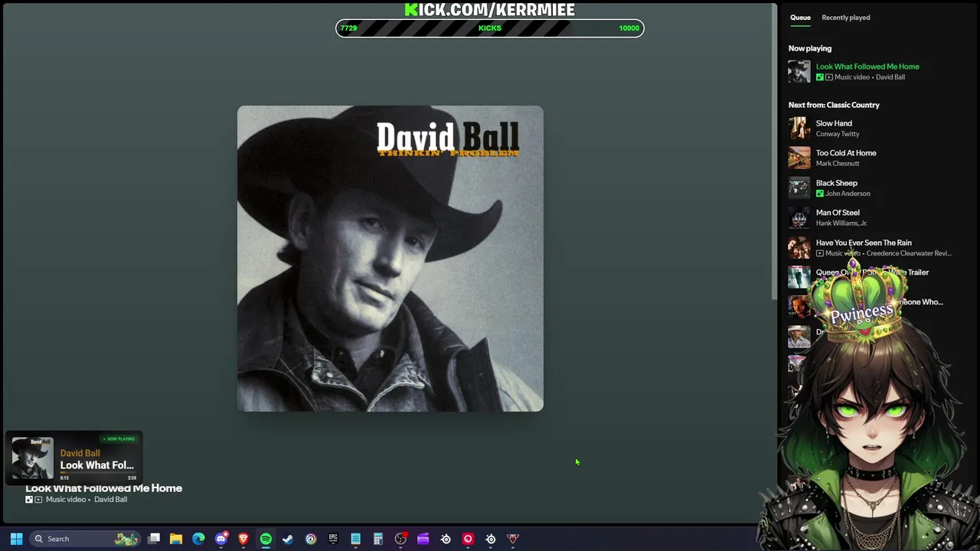This screenshot has width=980, height=551.
Task: Open Calculator from the taskbar
Action: pyautogui.click(x=378, y=539)
